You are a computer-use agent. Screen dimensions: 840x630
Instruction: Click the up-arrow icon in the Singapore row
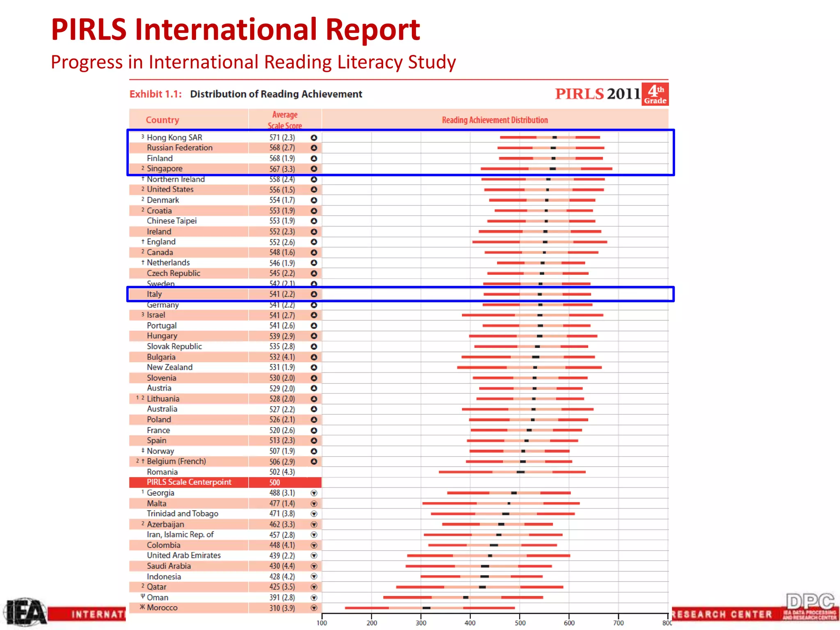click(314, 169)
